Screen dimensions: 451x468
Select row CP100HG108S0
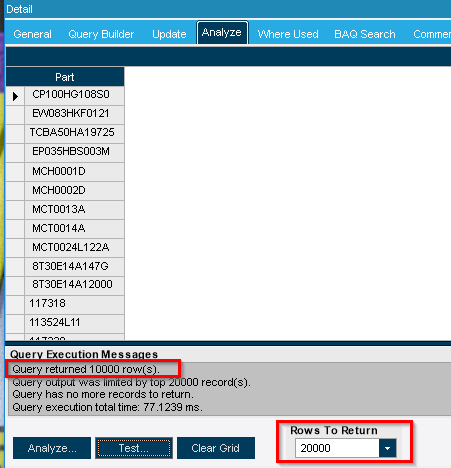(74, 95)
